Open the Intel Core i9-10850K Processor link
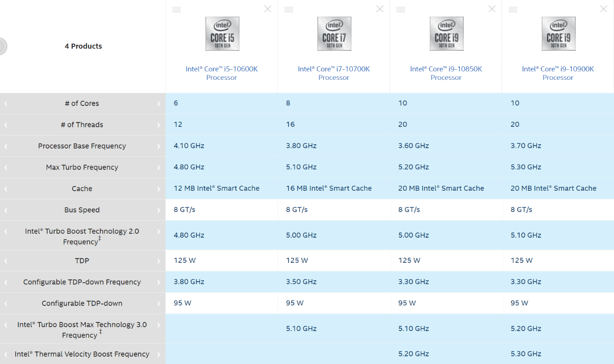 point(446,73)
